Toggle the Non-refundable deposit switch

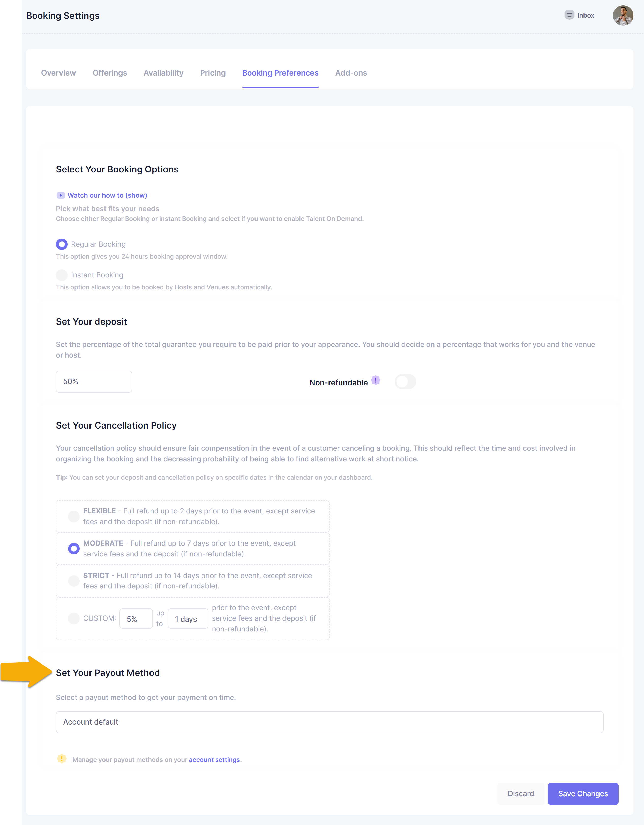(405, 381)
